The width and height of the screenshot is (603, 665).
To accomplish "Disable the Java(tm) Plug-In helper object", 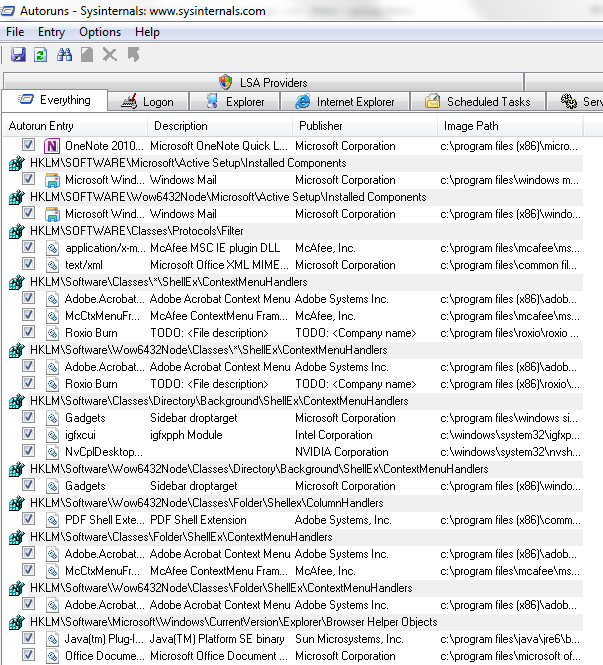I will point(28,637).
